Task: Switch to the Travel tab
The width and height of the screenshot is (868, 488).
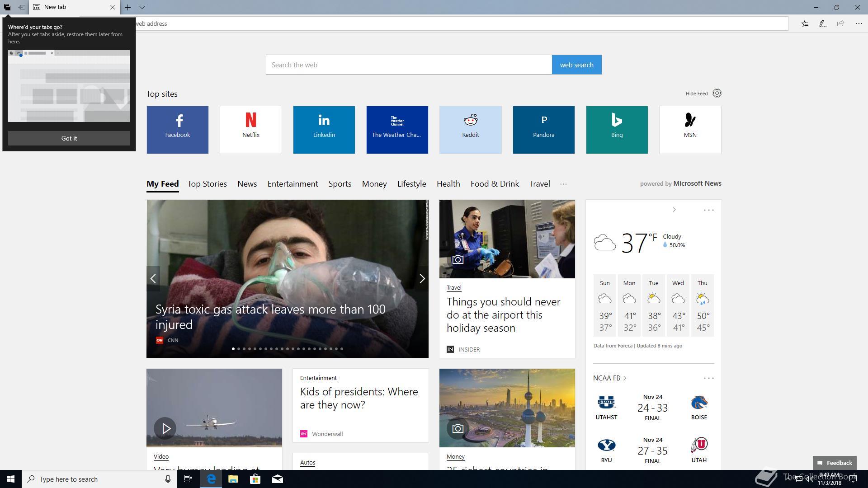Action: pos(540,184)
